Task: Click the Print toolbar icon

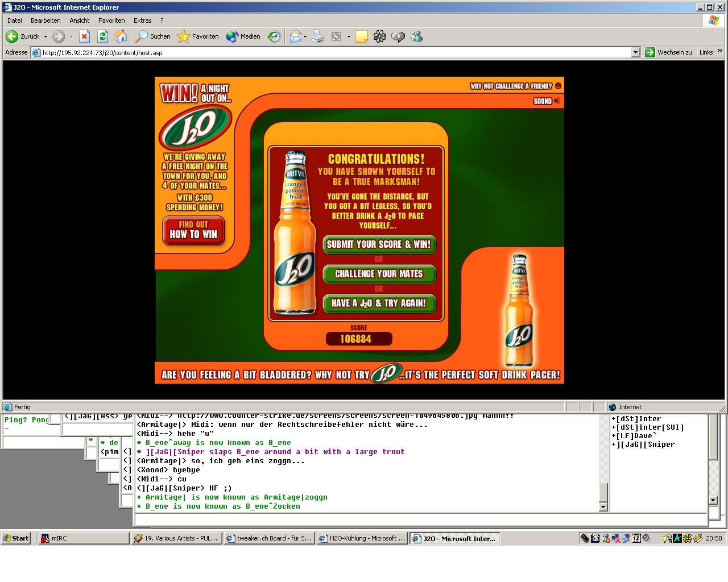Action: 318,36
